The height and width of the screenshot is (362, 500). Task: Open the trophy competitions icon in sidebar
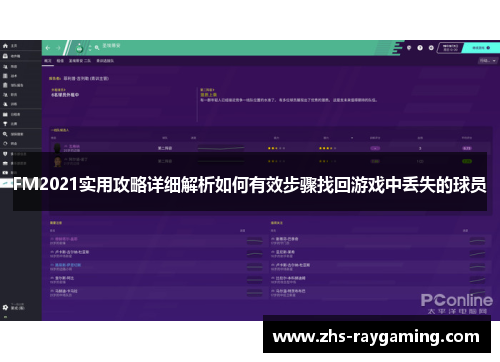(5, 124)
